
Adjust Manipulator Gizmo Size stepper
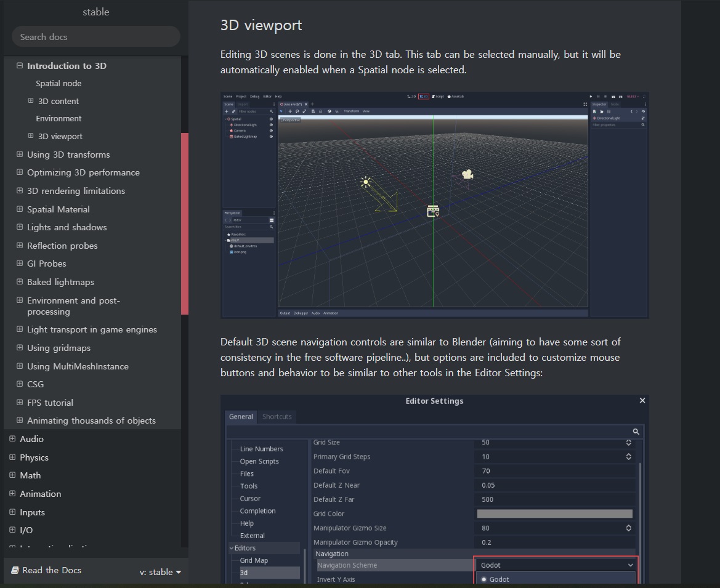(x=628, y=528)
